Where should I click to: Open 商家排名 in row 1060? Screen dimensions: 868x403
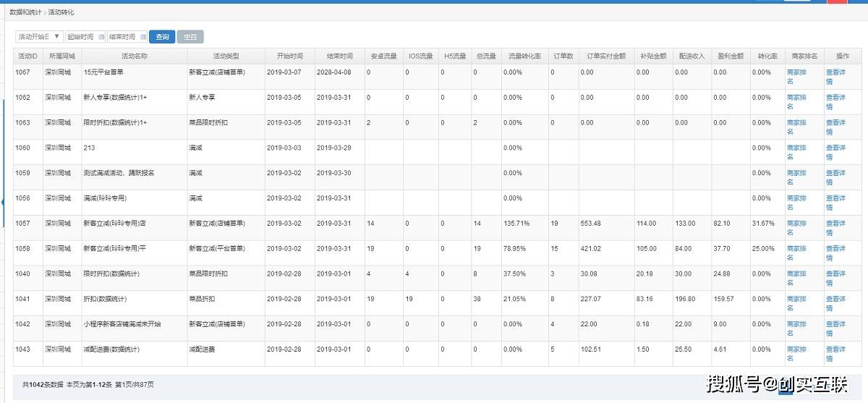(x=796, y=152)
